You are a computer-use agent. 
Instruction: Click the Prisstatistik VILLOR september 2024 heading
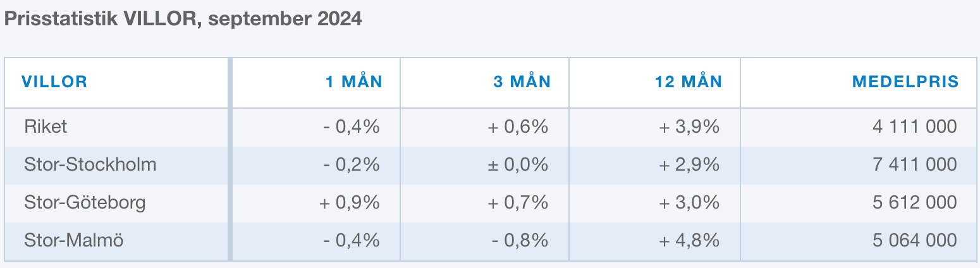pyautogui.click(x=183, y=19)
